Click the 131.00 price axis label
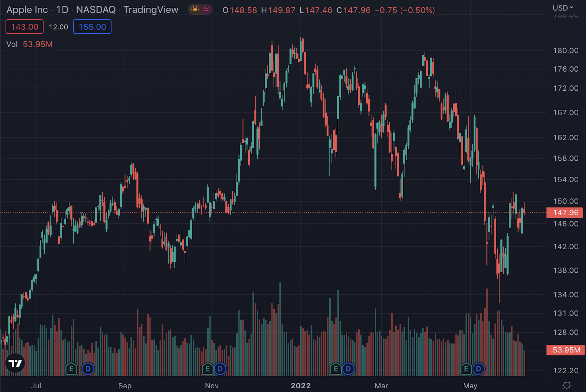This screenshot has width=586, height=392. 566,313
